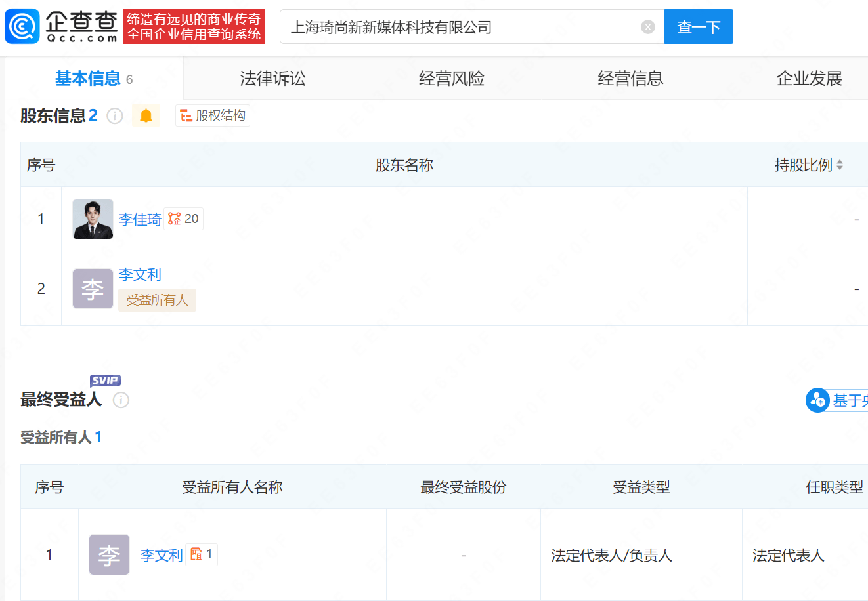Open shareholder link 李佳琦
Image resolution: width=868 pixels, height=601 pixels.
pyautogui.click(x=140, y=219)
